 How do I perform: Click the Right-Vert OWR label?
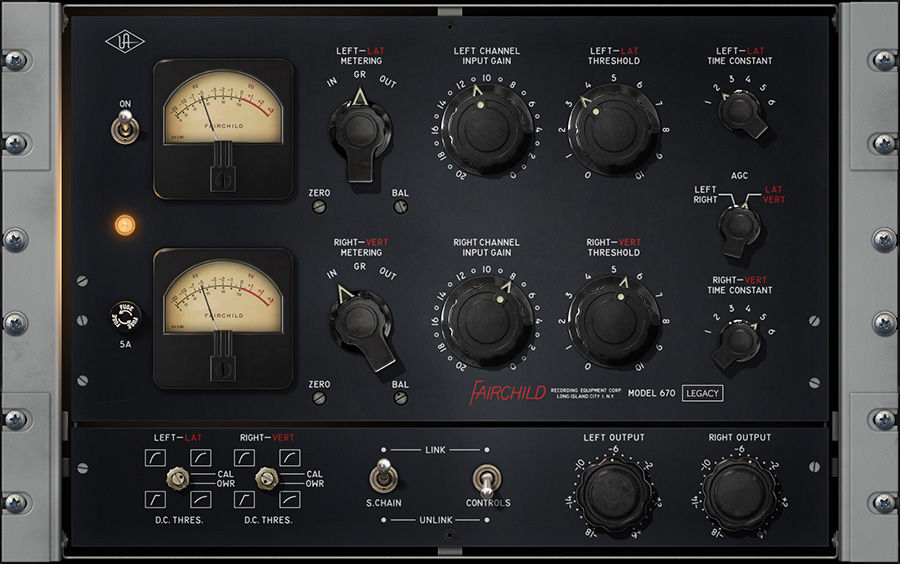(315, 484)
